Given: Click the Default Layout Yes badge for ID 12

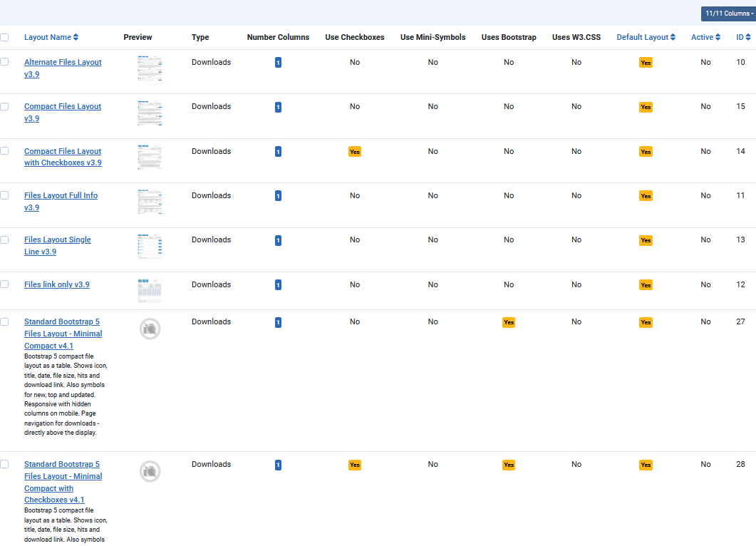Looking at the screenshot, I should click(646, 285).
